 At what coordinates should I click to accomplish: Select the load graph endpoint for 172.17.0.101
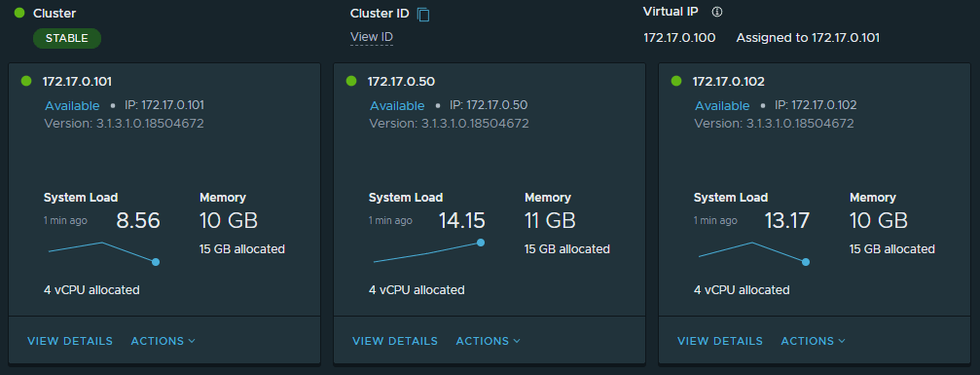tap(156, 262)
